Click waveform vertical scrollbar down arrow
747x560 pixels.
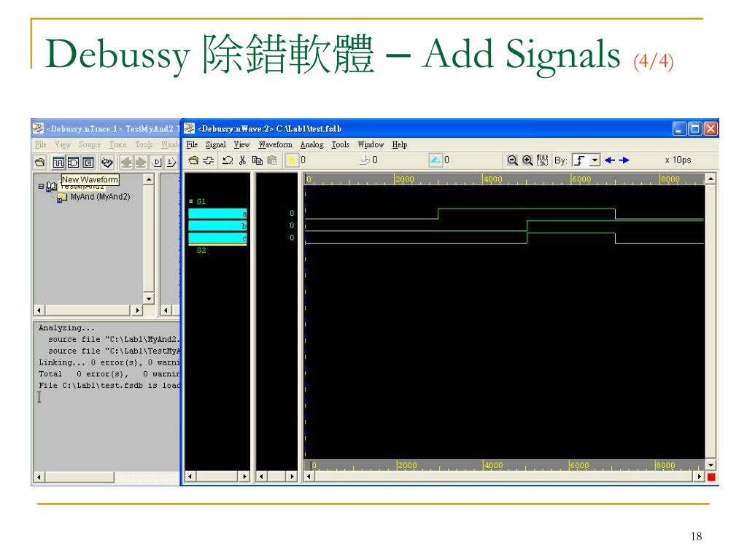point(711,464)
